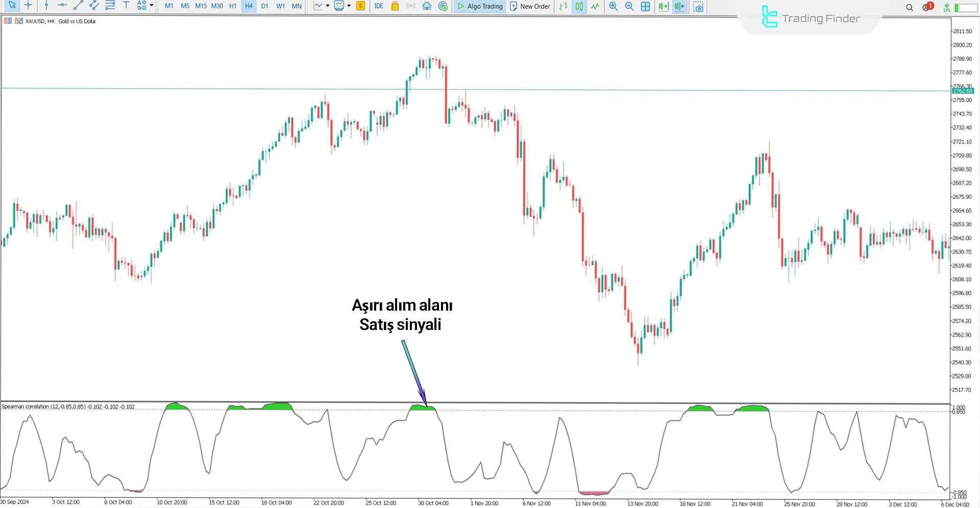Expand the indicators list dropdown arrow
The image size is (980, 508).
(x=349, y=6)
